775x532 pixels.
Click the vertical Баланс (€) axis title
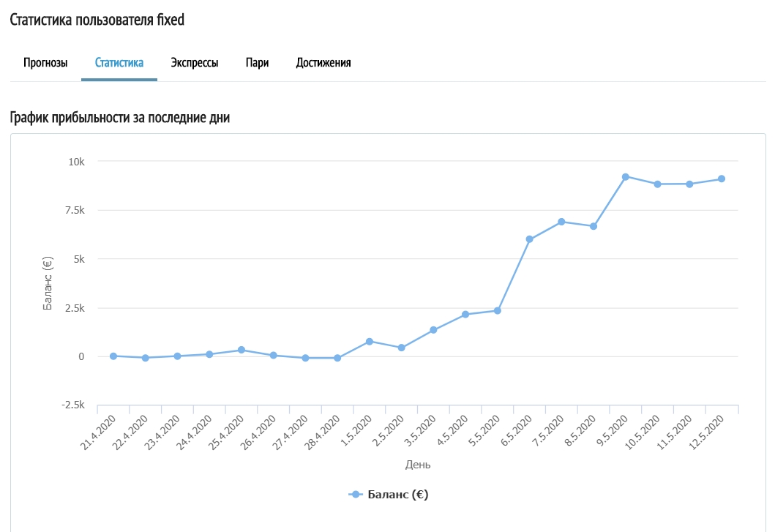pos(48,283)
